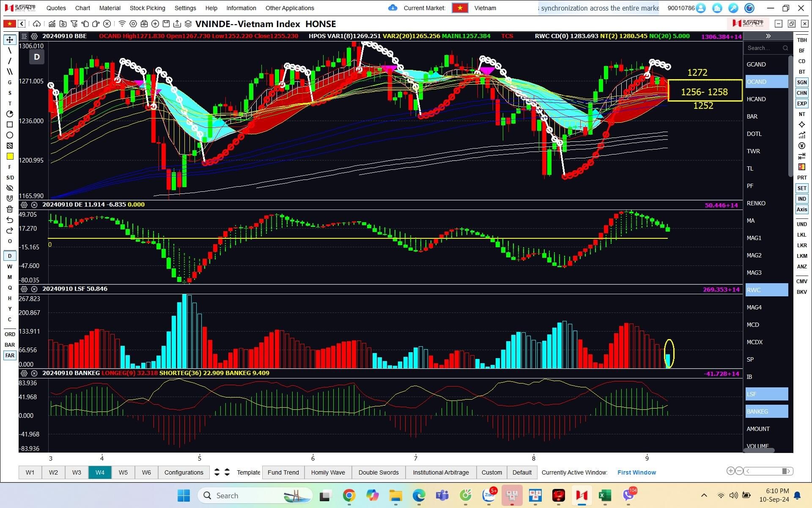Click the Configurations button

[184, 472]
